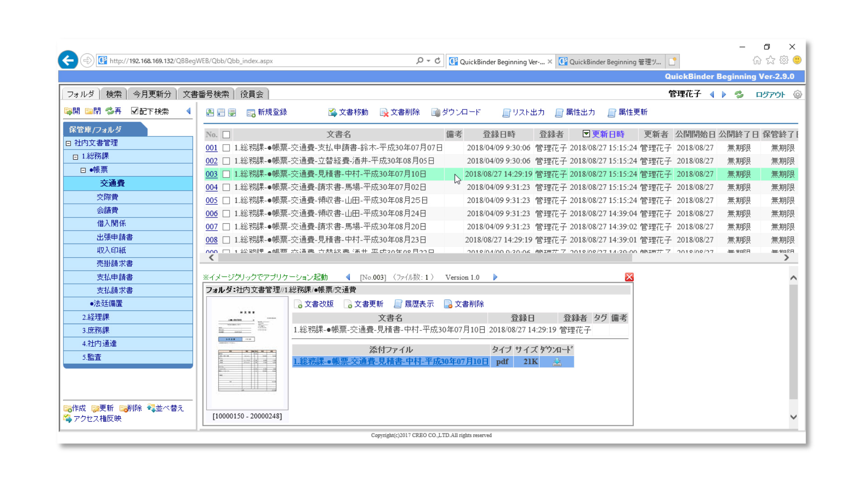Viewport: 868px width, 485px height.
Task: Click the third list layout icon in toolbar
Action: (x=232, y=113)
